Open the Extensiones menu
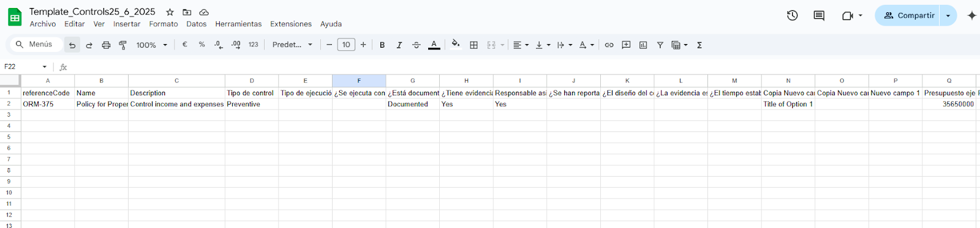980x228 pixels. point(291,24)
